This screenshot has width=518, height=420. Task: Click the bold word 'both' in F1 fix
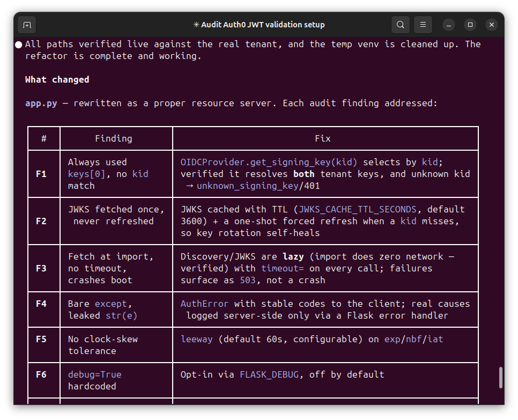coord(304,174)
